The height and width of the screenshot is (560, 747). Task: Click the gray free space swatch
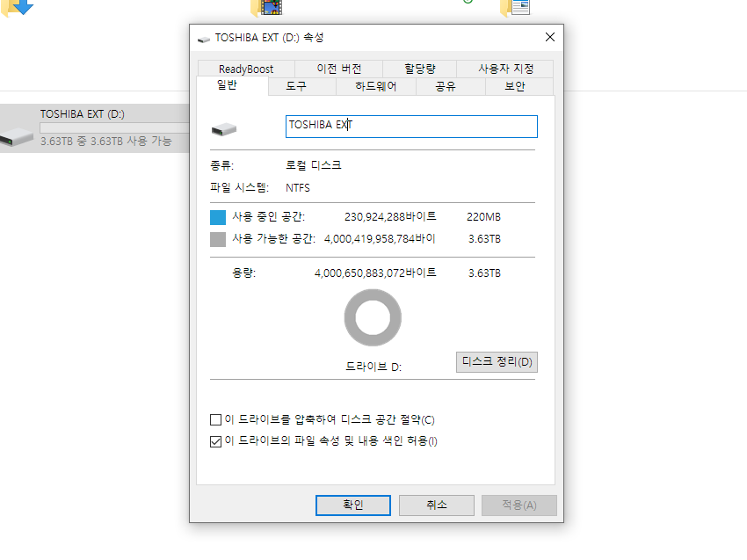click(218, 239)
